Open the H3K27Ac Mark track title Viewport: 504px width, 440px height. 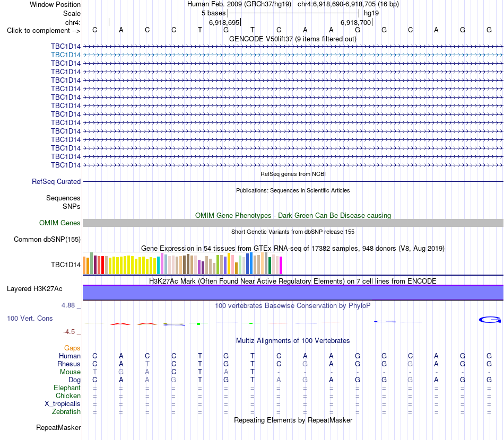click(x=292, y=281)
